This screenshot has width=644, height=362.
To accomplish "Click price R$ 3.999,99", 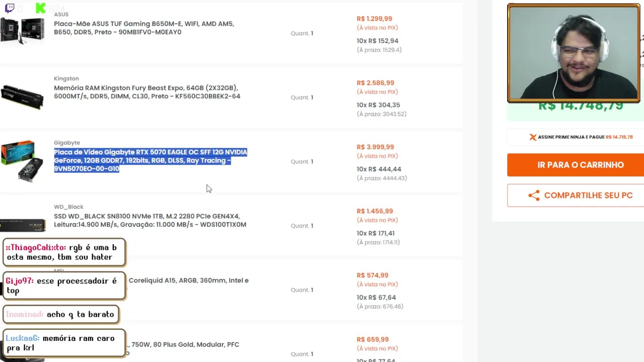I will [x=375, y=147].
